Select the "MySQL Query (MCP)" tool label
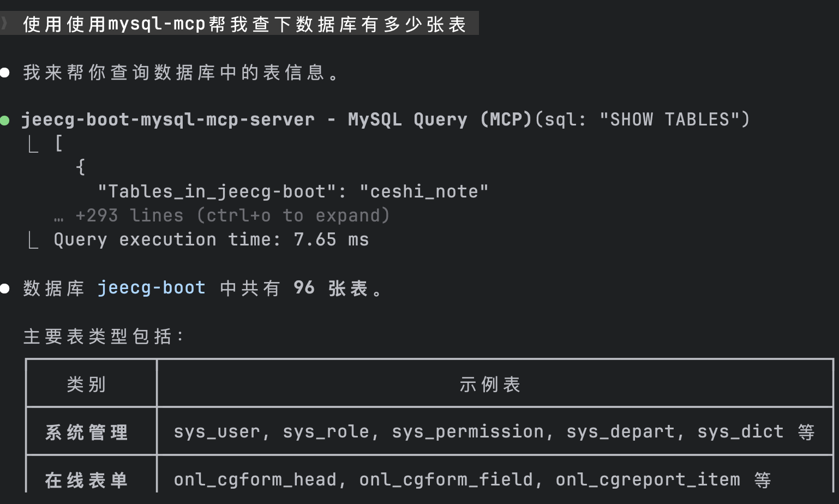The image size is (839, 504). pyautogui.click(x=439, y=120)
